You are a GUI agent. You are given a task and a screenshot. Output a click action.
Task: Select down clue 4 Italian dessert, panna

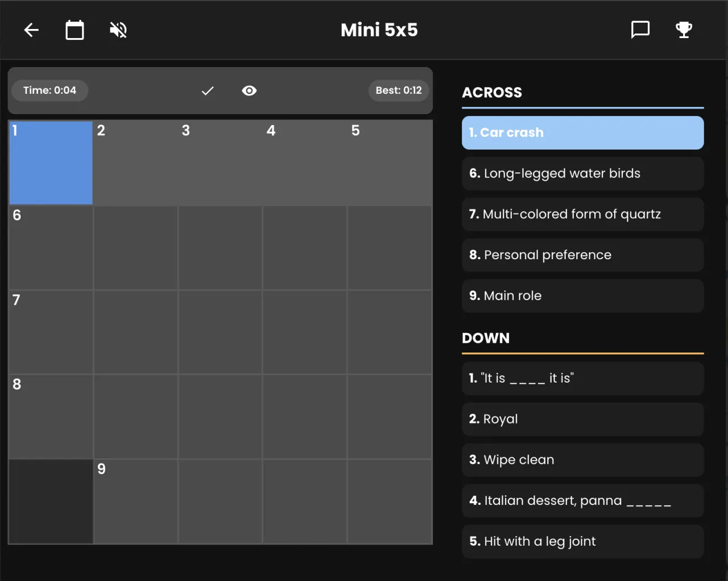(582, 501)
